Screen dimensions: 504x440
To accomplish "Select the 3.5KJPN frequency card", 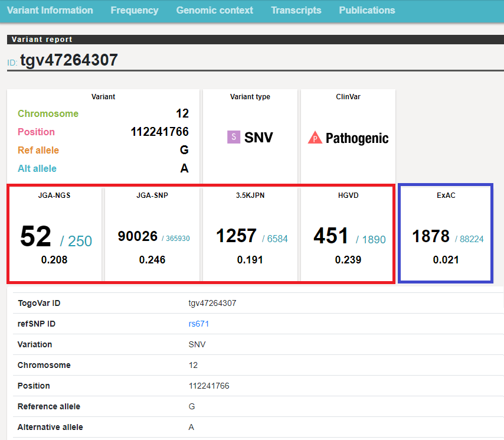I will pyautogui.click(x=251, y=234).
